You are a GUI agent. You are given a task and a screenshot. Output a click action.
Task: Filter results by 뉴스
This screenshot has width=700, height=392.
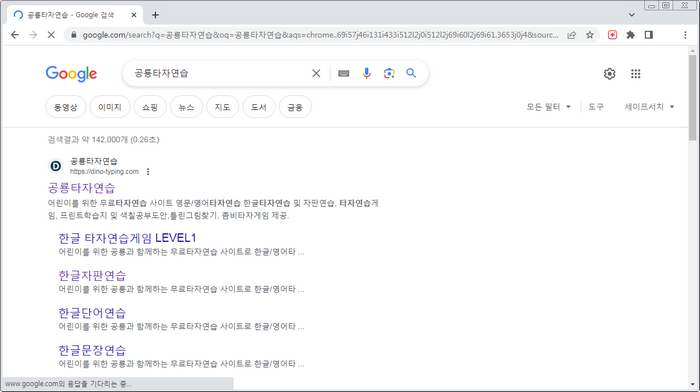pyautogui.click(x=186, y=107)
